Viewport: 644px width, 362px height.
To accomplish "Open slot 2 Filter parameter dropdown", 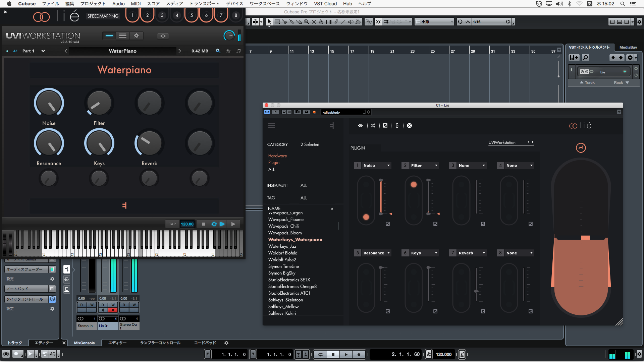I will pos(424,166).
